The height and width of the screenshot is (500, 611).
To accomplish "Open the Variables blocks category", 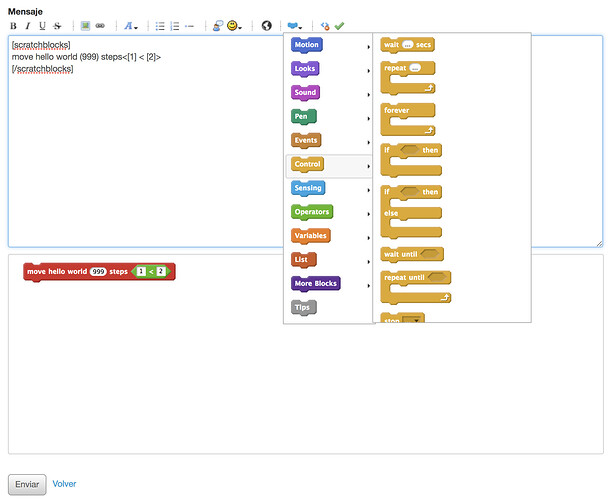I will [x=311, y=236].
